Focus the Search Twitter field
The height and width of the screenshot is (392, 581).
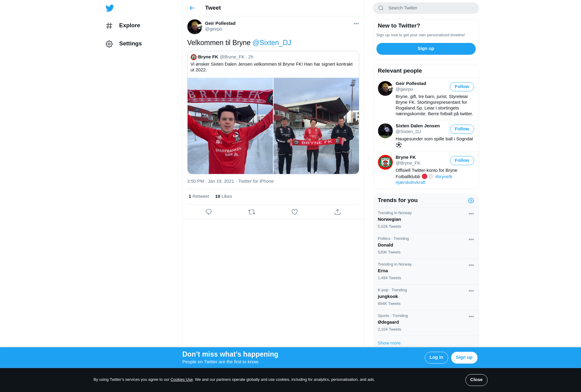coord(426,8)
